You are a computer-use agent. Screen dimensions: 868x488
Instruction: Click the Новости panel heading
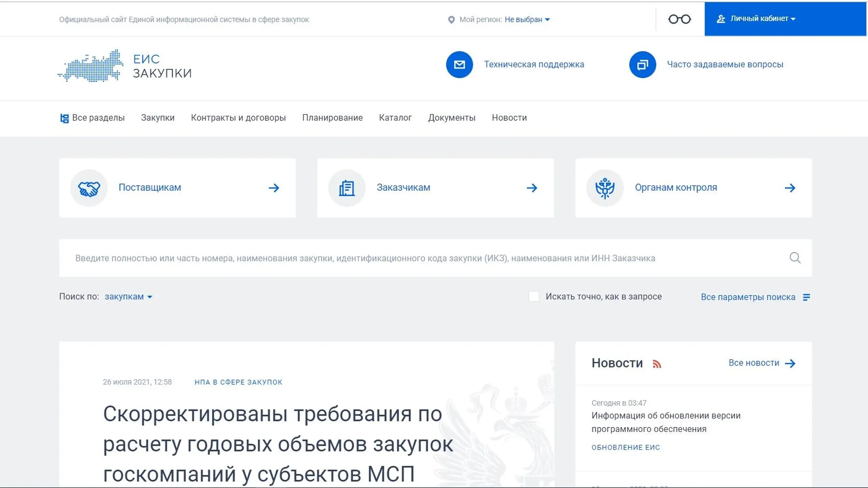(x=617, y=363)
